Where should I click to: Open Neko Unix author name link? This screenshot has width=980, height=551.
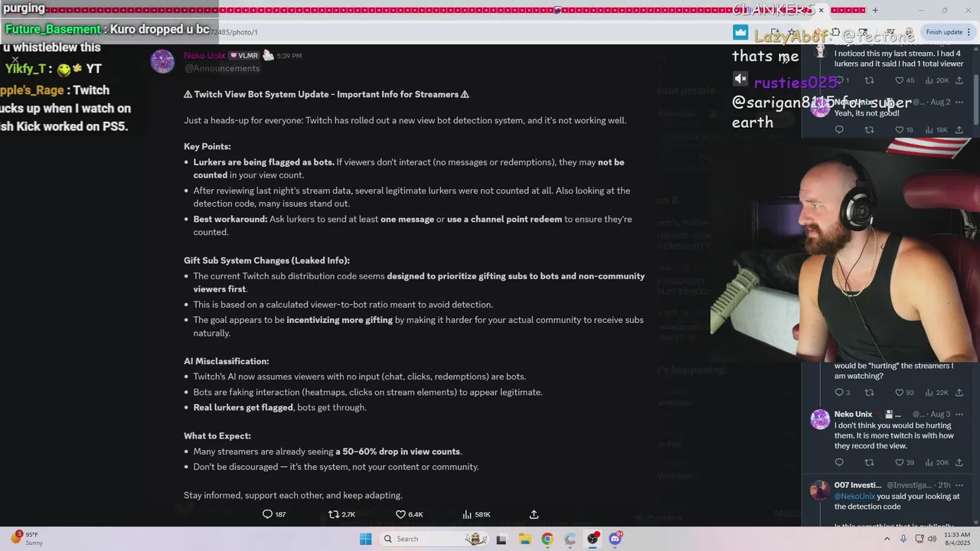tap(204, 55)
